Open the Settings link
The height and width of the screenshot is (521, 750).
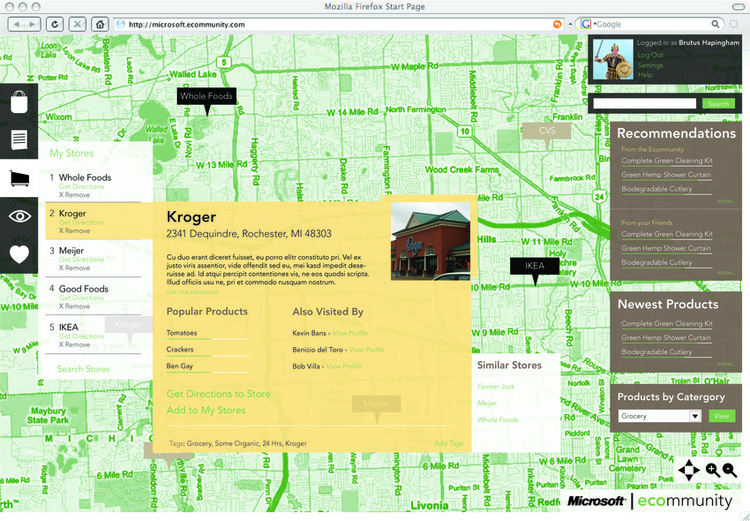pos(650,65)
